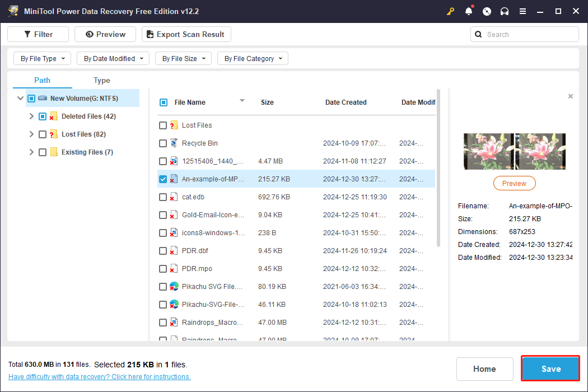588x392 pixels.
Task: Open the By File Size dropdown
Action: tap(183, 58)
